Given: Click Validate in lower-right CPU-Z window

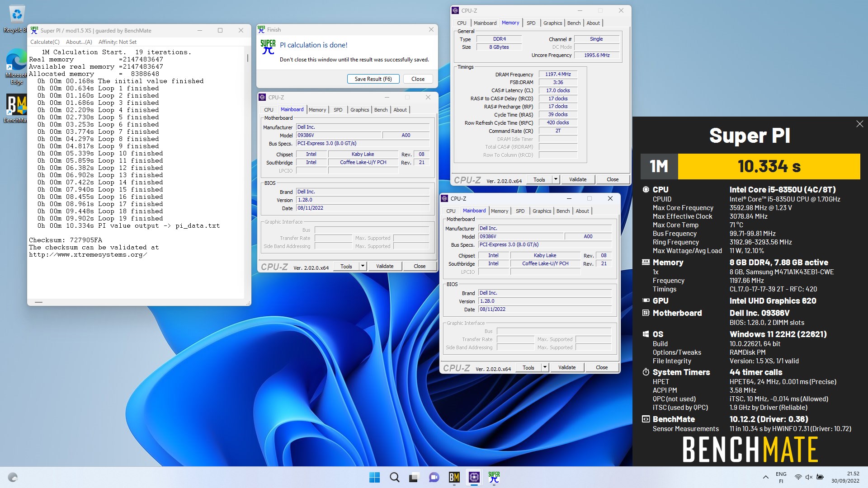Looking at the screenshot, I should (567, 367).
